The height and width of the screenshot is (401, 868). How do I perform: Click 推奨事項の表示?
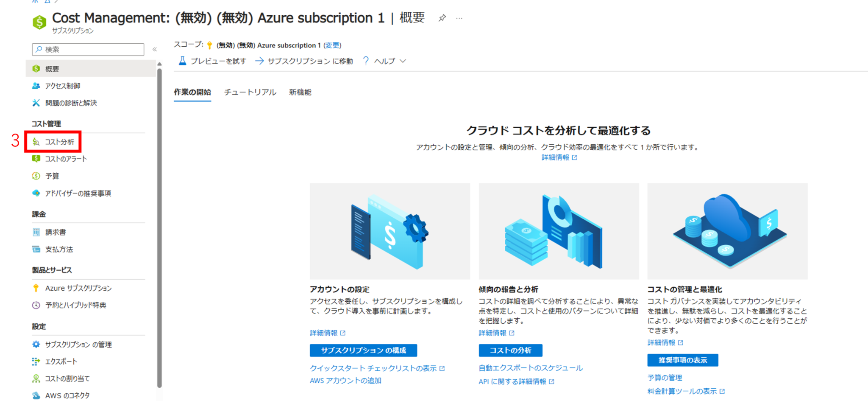(682, 360)
